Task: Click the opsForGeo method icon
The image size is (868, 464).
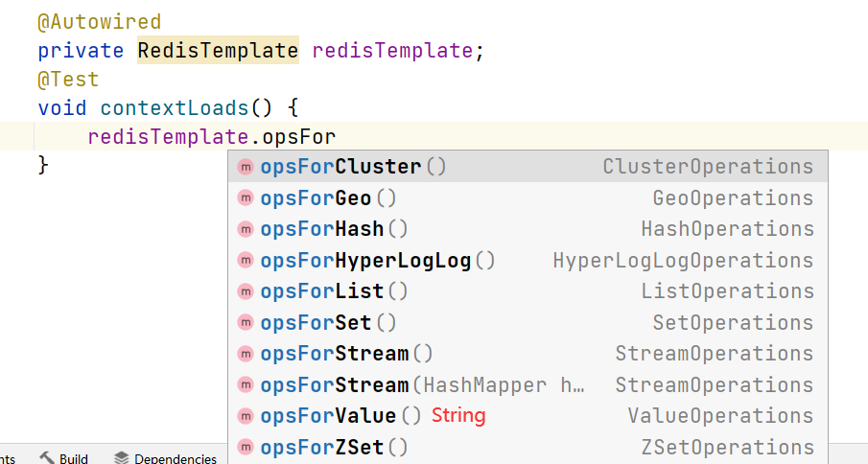Action: tap(246, 198)
